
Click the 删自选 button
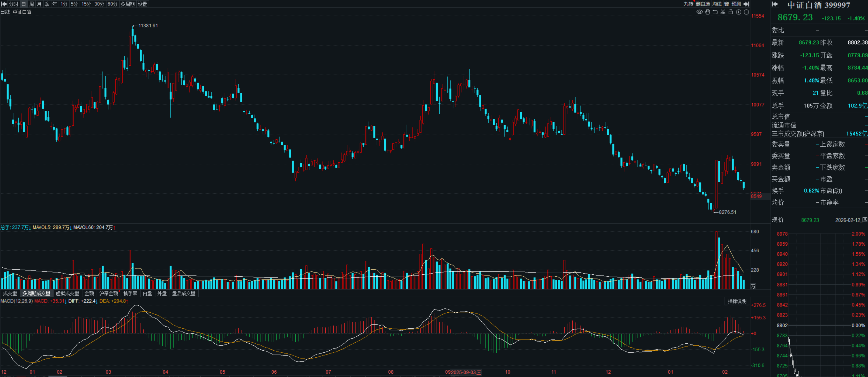point(703,4)
